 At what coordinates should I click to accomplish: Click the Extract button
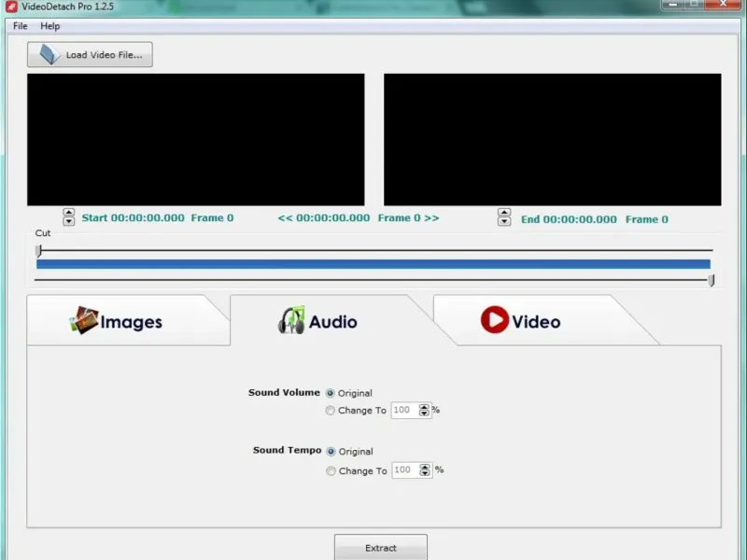pyautogui.click(x=381, y=548)
